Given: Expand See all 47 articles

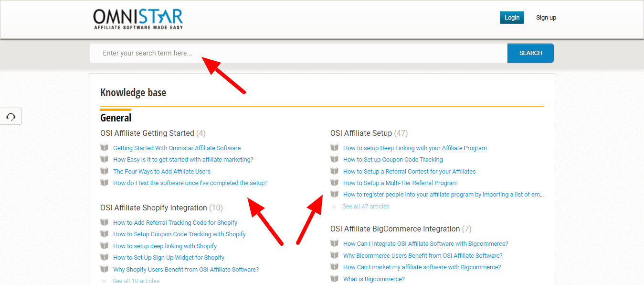Looking at the screenshot, I should tap(366, 207).
